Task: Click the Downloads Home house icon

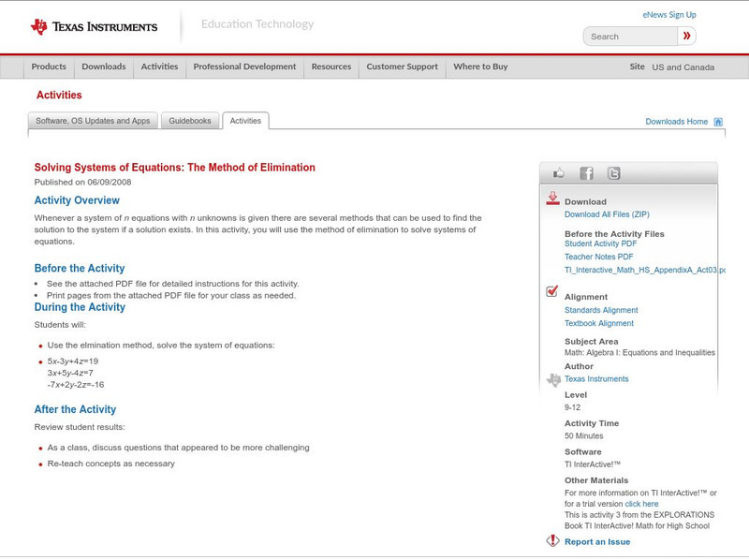Action: (x=718, y=122)
